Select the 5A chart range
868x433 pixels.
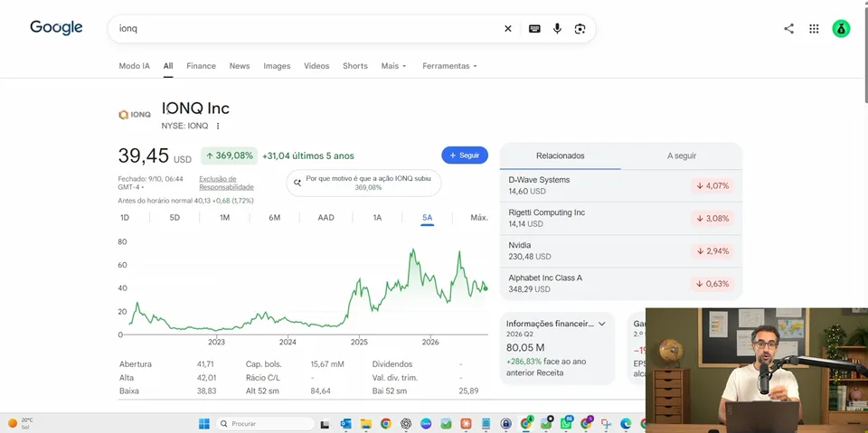427,218
